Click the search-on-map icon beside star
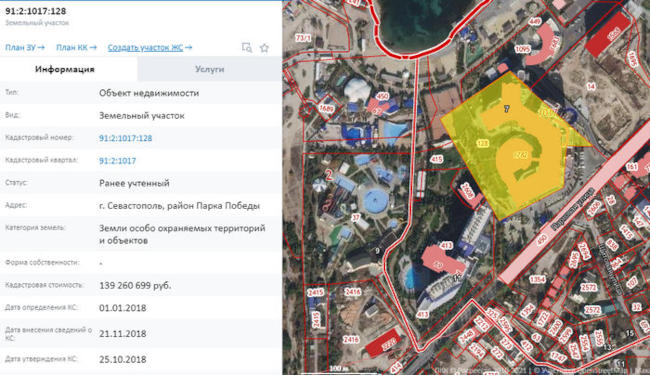The image size is (650, 375). 247,48
